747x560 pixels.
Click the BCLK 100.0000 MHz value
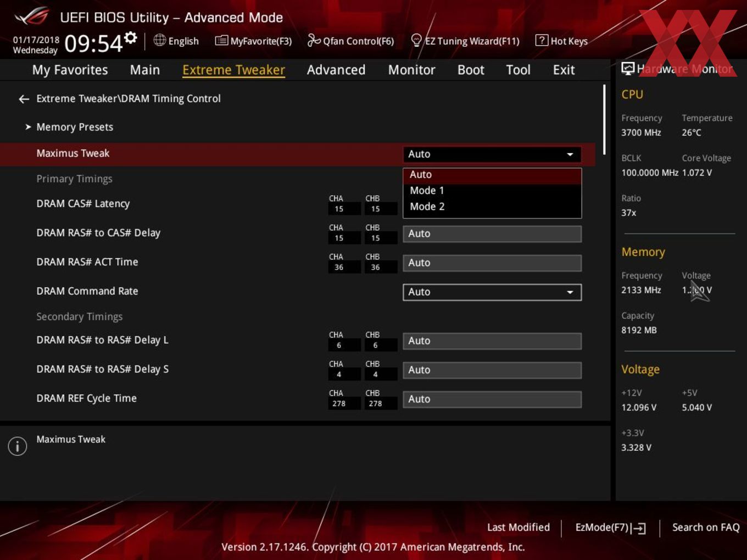650,172
